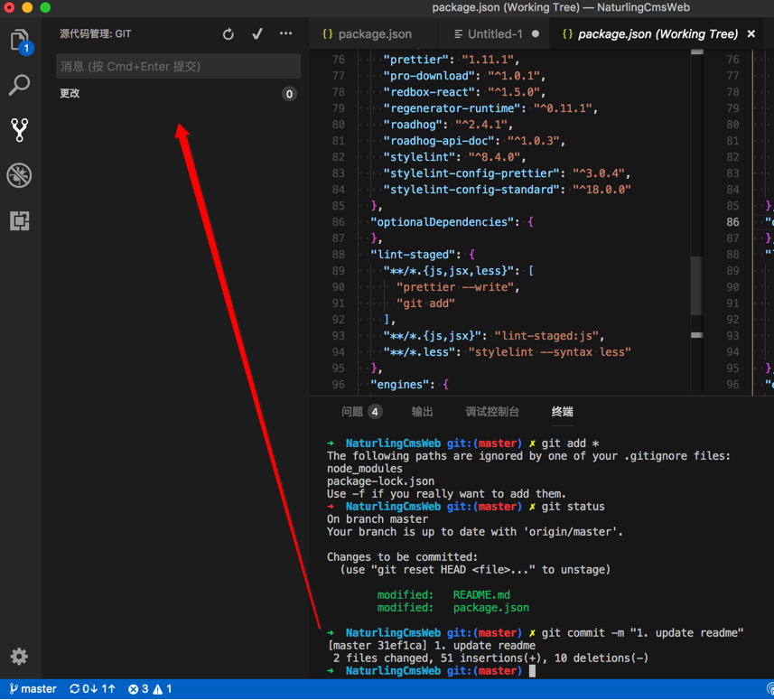This screenshot has height=700, width=774.
Task: Click the yellow macOS minimize button
Action: point(27,7)
